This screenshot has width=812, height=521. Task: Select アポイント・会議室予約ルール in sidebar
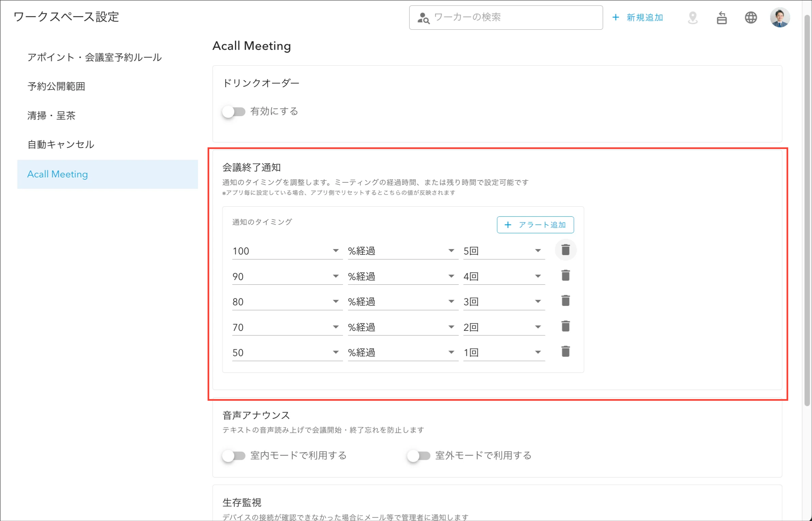pyautogui.click(x=108, y=58)
